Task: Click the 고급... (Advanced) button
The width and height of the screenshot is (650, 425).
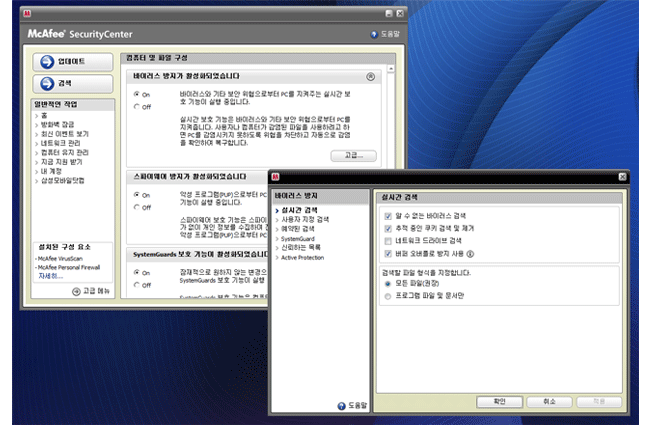Action: pos(354,156)
